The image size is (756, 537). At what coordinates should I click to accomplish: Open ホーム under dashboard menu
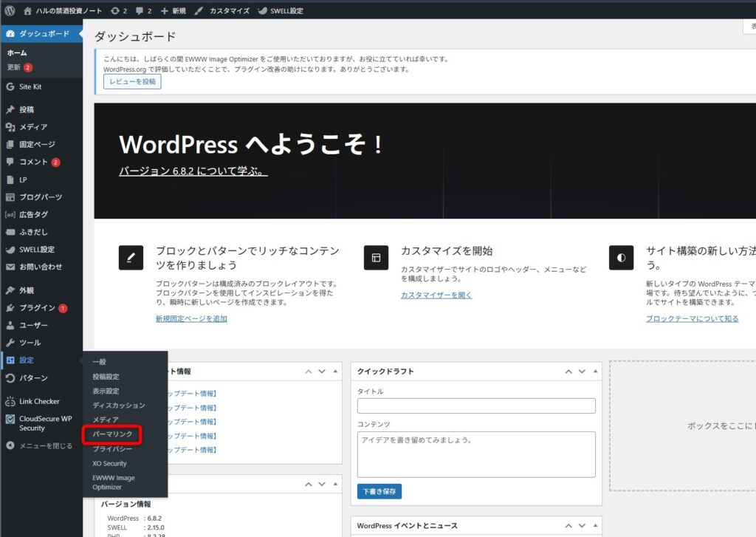point(17,52)
